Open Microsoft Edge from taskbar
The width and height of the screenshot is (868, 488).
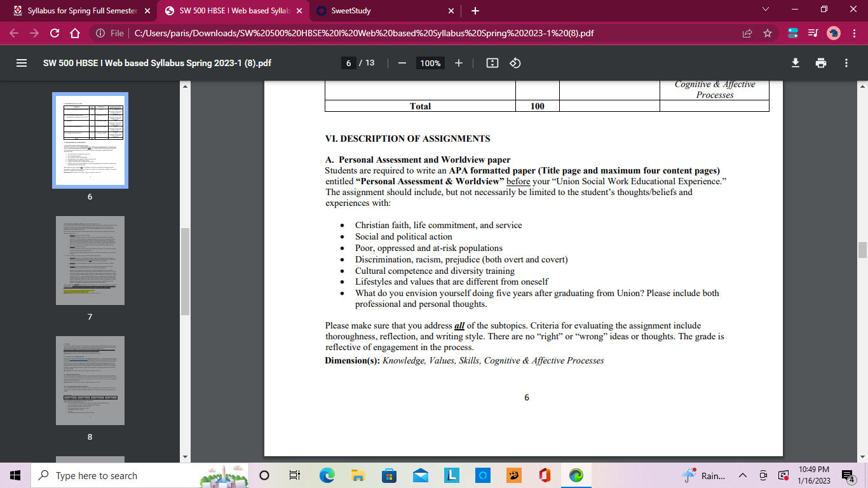pyautogui.click(x=327, y=475)
